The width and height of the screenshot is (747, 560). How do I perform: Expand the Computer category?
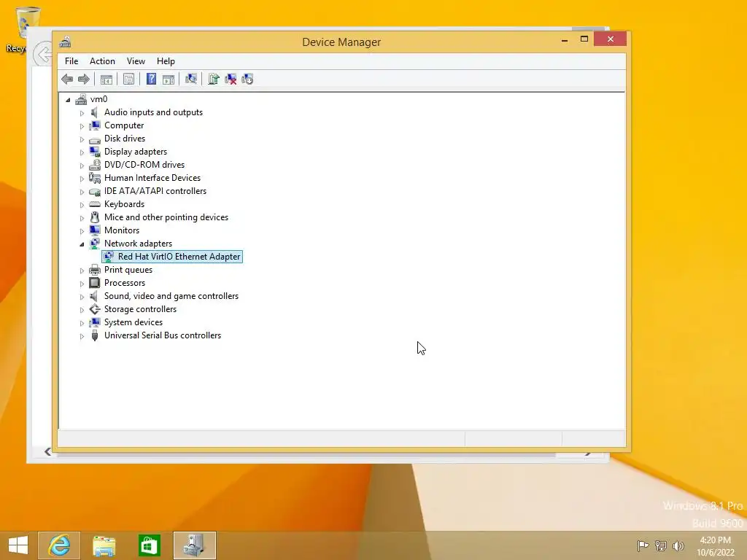(82, 126)
